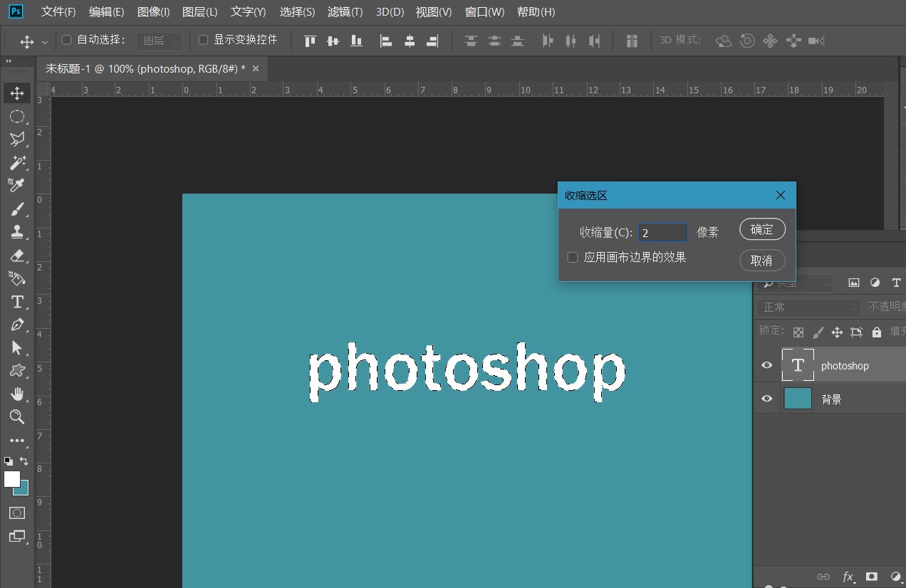This screenshot has height=588, width=906.
Task: Click Align bottom edges icon
Action: pyautogui.click(x=356, y=41)
